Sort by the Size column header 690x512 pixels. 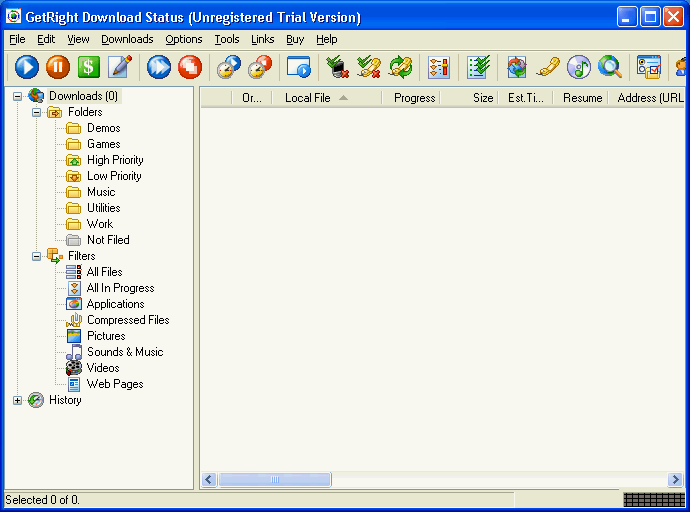pyautogui.click(x=468, y=98)
